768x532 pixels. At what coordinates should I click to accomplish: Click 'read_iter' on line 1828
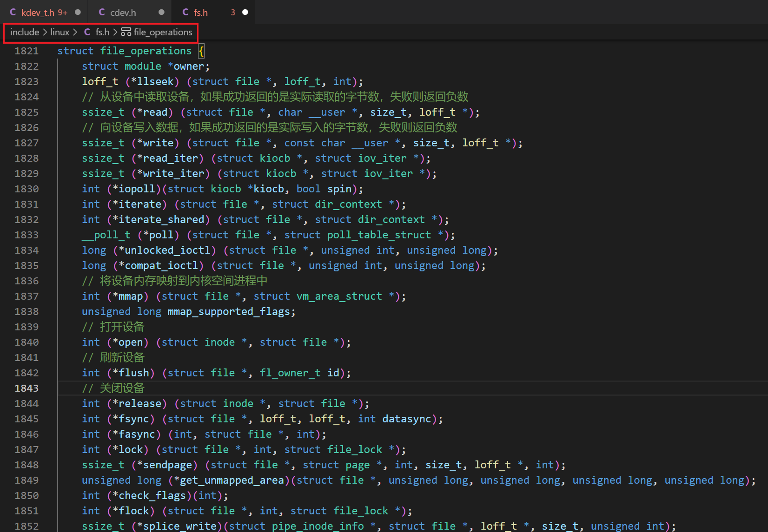click(171, 158)
